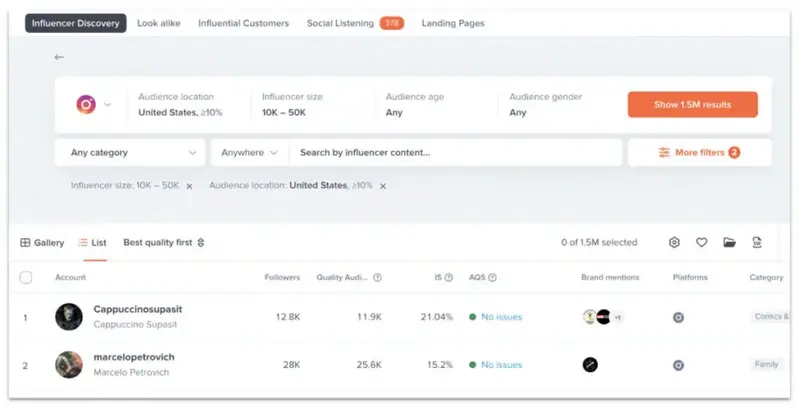Click Cappuccinosupasit's Instagram platform icon
The width and height of the screenshot is (800, 409).
coord(678,317)
